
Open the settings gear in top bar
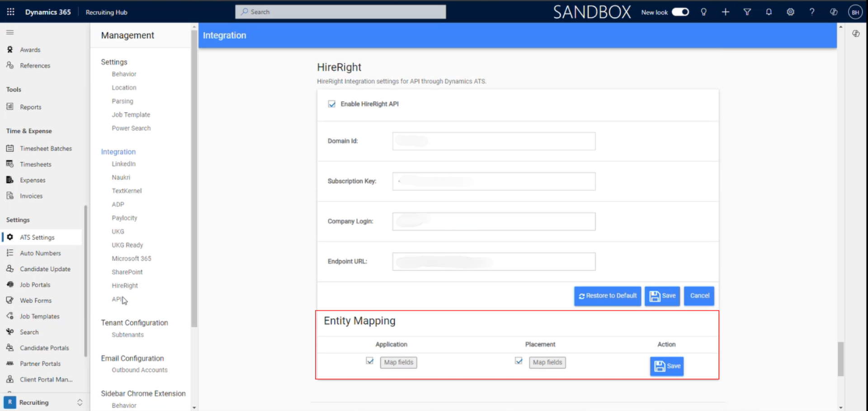coord(790,12)
